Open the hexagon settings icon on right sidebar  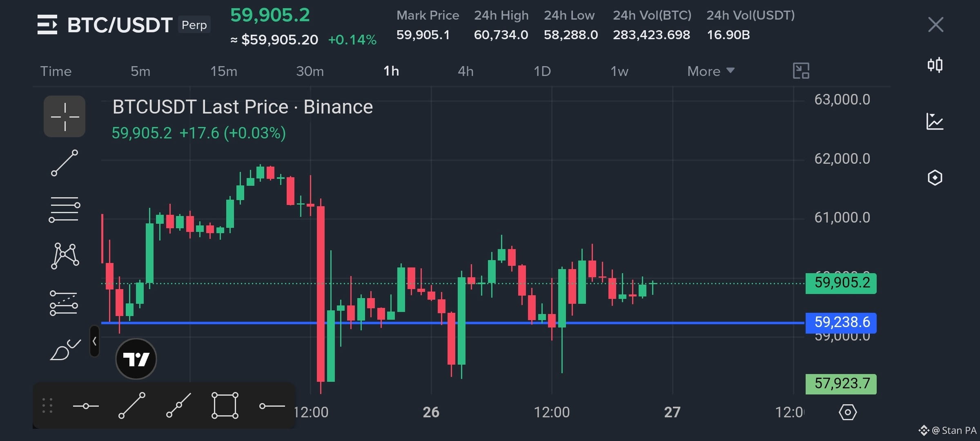click(x=935, y=178)
